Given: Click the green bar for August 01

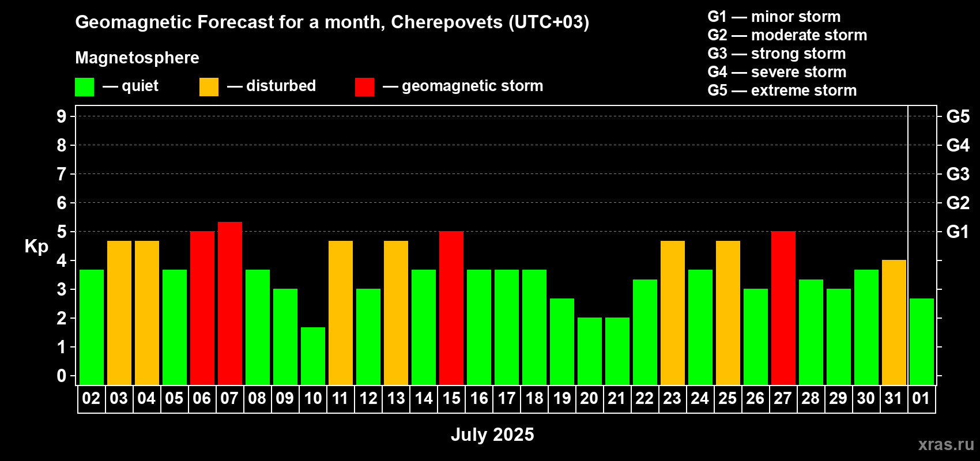Looking at the screenshot, I should (922, 342).
